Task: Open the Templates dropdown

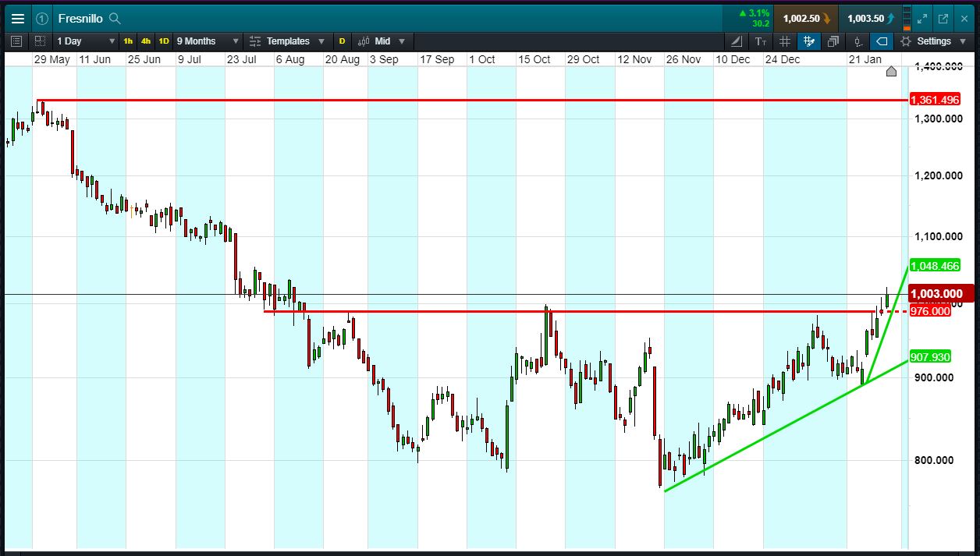Action: [x=287, y=41]
